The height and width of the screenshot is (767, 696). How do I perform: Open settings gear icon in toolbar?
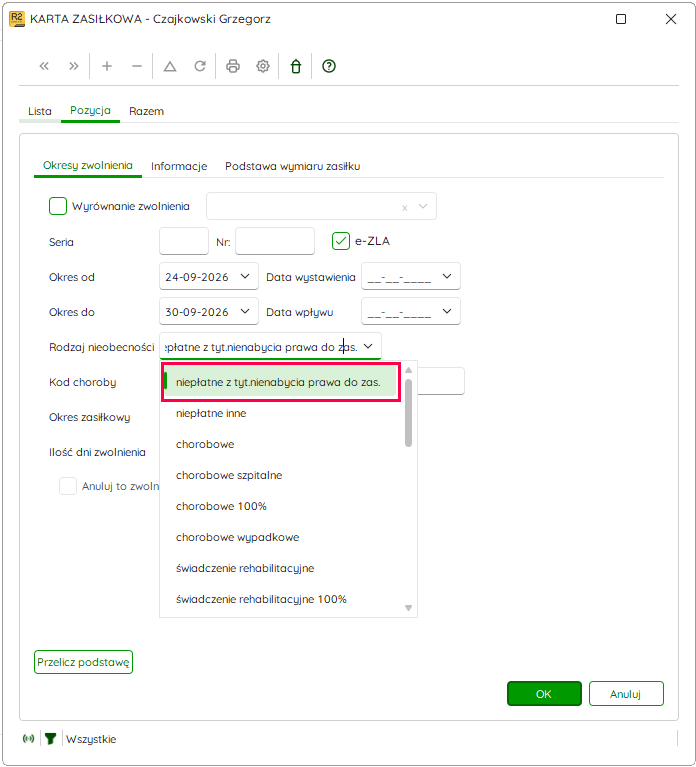pyautogui.click(x=263, y=66)
